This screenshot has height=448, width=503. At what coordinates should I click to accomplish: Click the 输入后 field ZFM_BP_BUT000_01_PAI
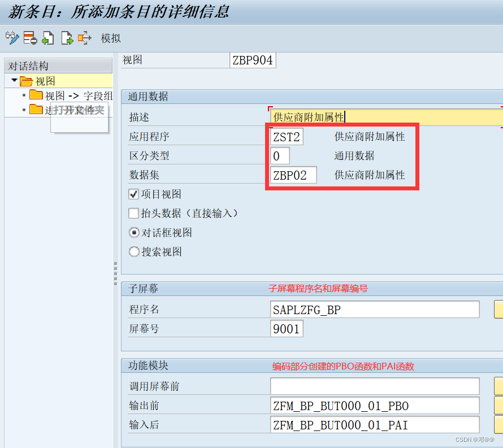point(375,425)
